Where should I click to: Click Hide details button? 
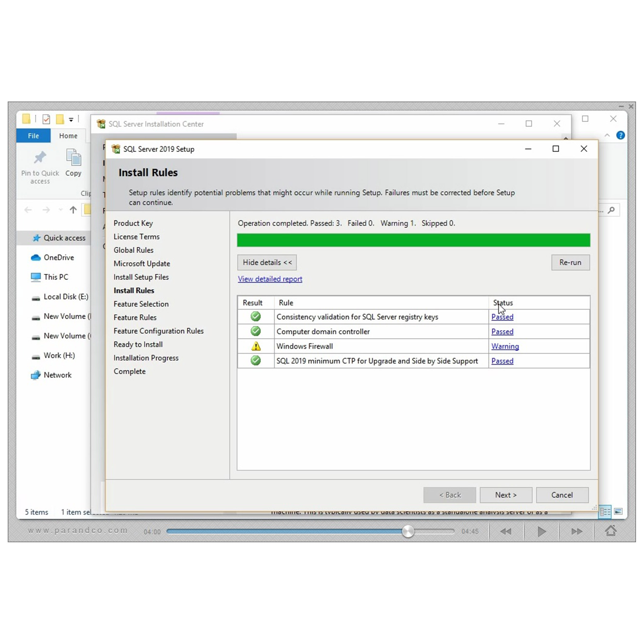coord(267,262)
